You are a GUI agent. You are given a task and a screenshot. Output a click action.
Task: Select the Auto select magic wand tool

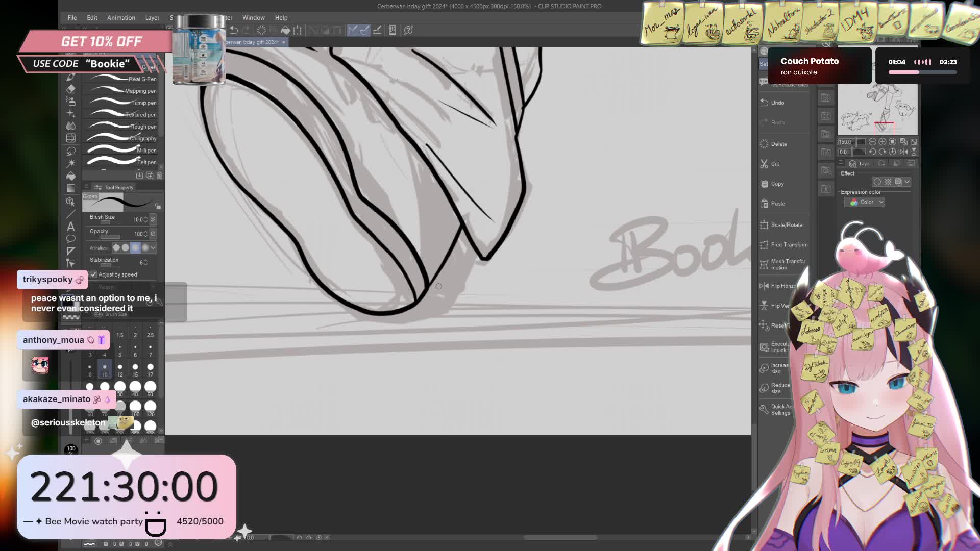[71, 163]
